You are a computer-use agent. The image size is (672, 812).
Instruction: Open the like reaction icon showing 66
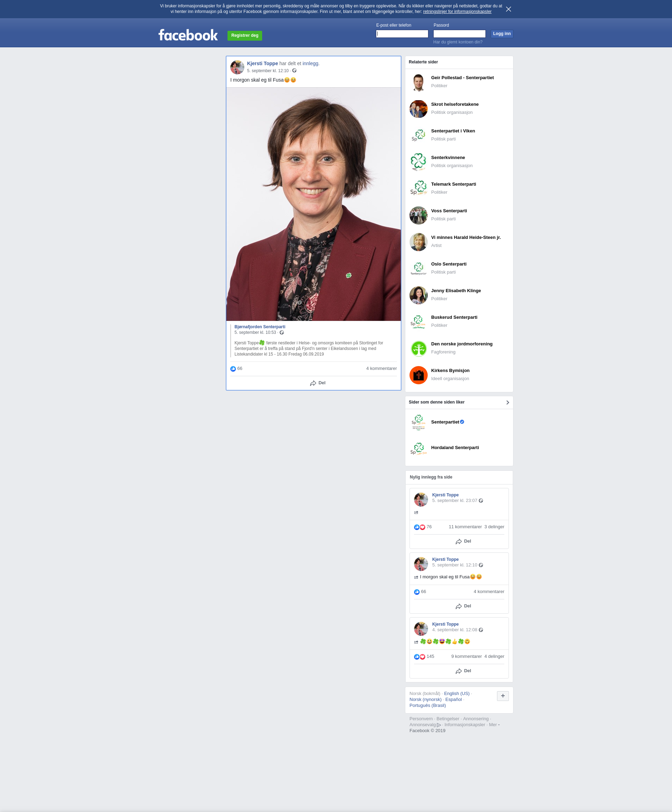click(233, 369)
